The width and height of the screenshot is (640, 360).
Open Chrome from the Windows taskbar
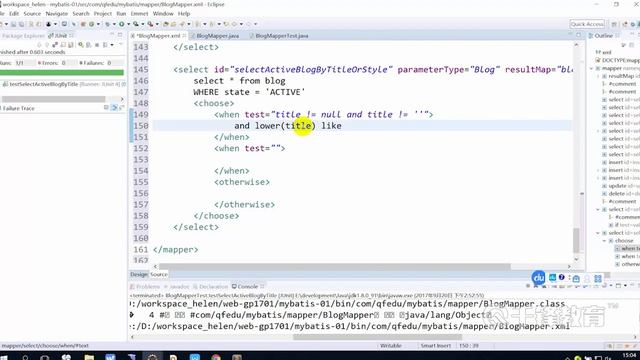pyautogui.click(x=216, y=357)
